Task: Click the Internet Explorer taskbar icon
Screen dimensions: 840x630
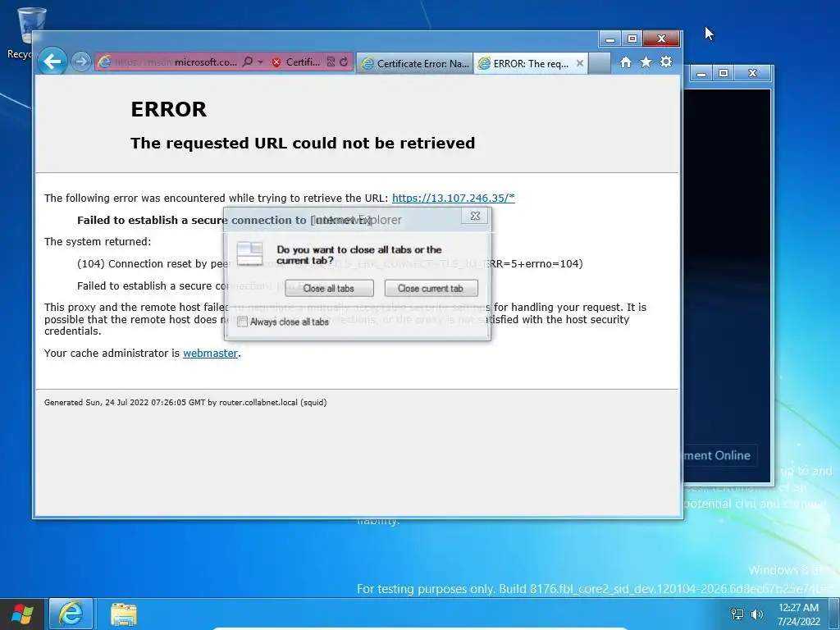Action: click(x=71, y=614)
